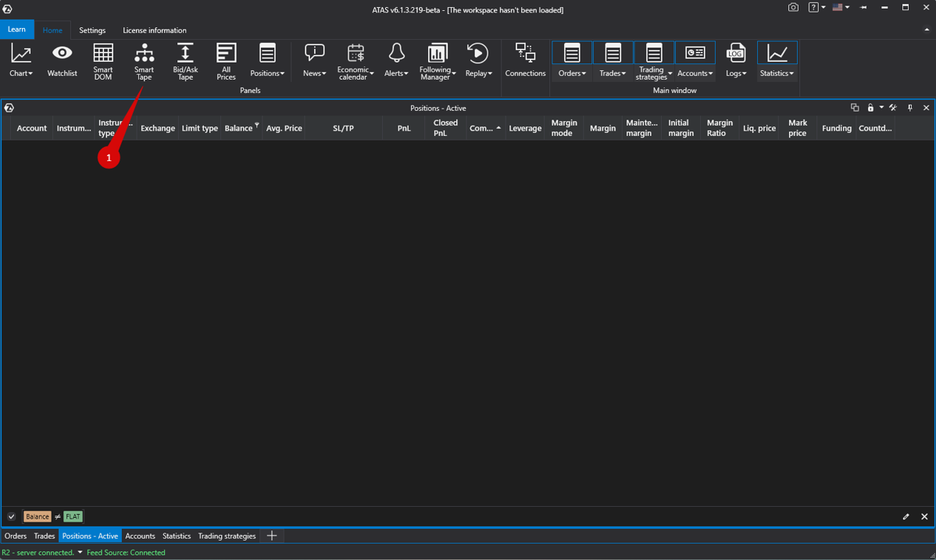Viewport: 936px width, 560px height.
Task: Click the US flag language icon
Action: [x=838, y=7]
